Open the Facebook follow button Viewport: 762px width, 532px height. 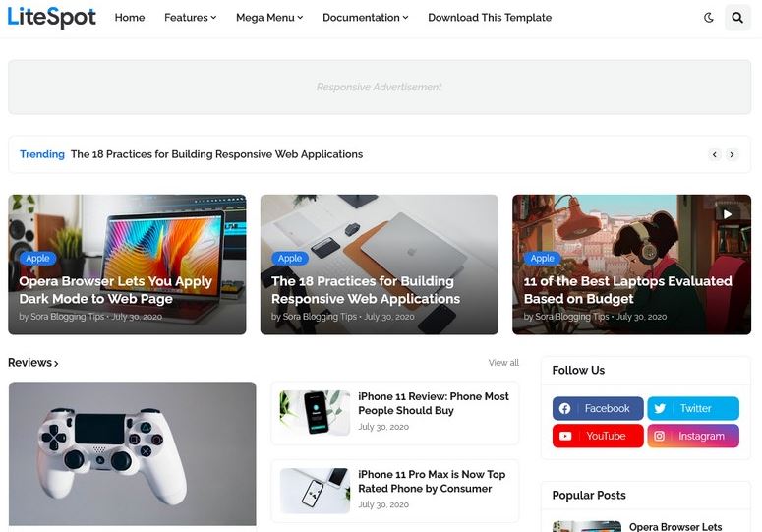598,409
